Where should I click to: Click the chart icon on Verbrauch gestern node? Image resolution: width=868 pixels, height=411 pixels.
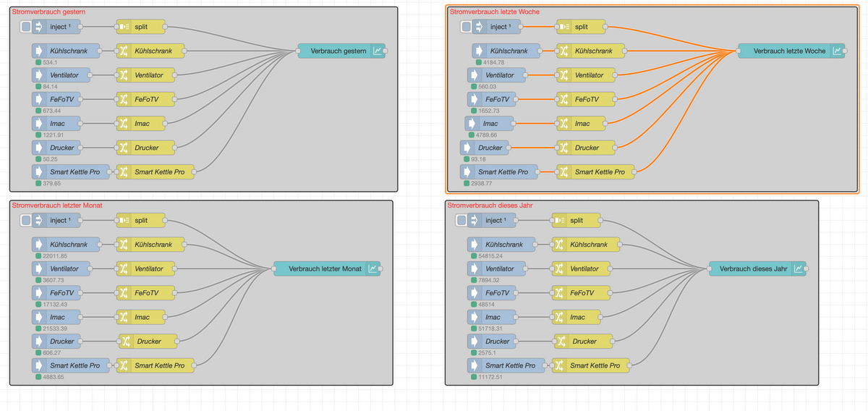pyautogui.click(x=378, y=51)
